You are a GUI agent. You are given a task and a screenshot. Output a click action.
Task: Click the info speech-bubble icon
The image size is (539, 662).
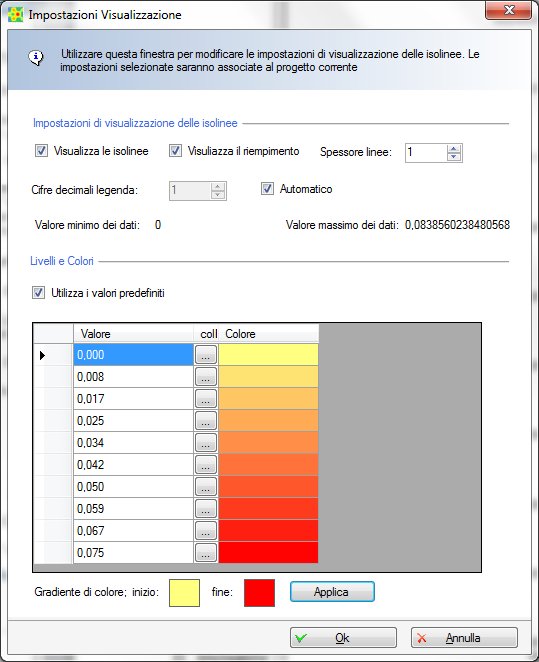36,57
